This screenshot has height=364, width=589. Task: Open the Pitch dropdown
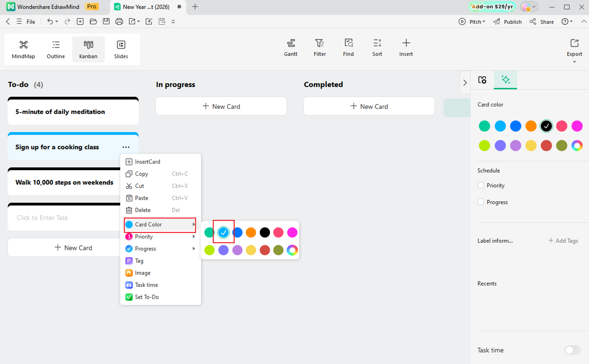[x=472, y=22]
